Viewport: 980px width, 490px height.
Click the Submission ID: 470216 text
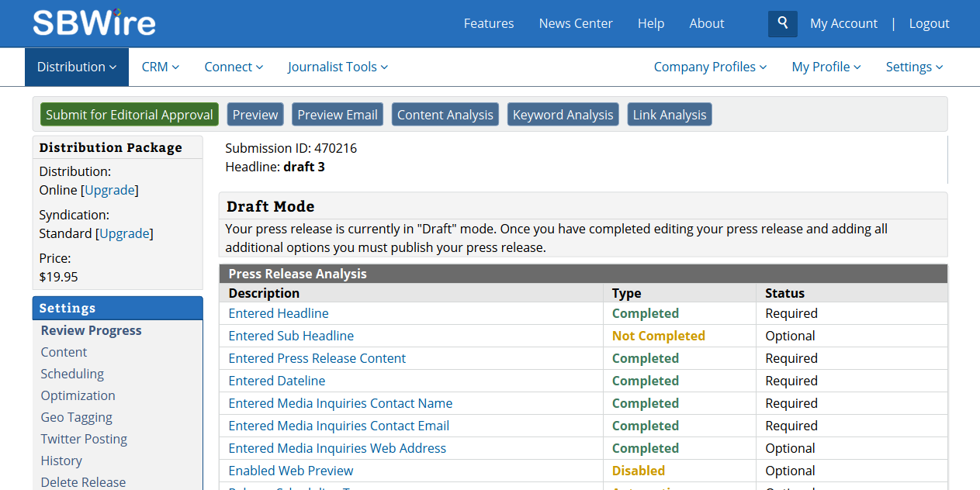pos(291,148)
